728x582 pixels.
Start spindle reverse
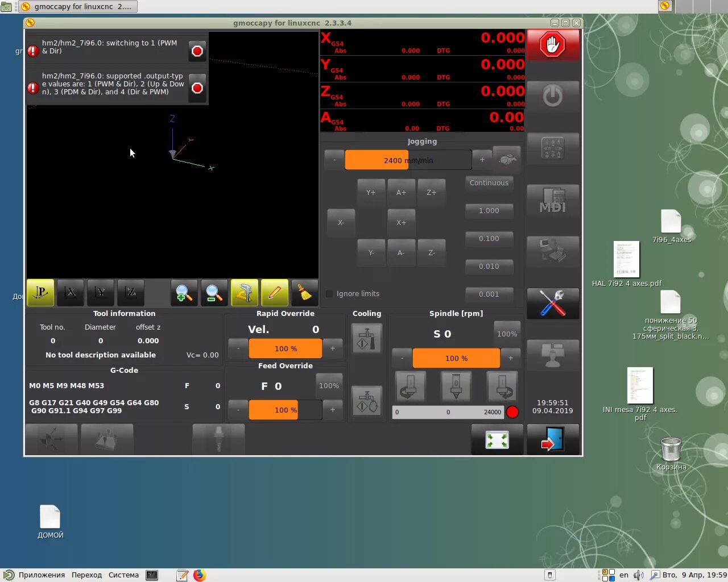coord(410,386)
